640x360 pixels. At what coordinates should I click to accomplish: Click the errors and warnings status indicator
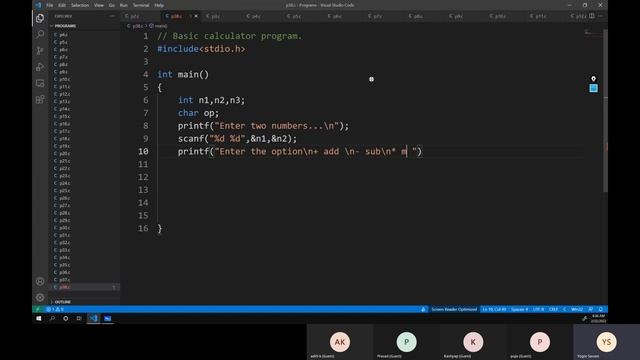(x=55, y=309)
